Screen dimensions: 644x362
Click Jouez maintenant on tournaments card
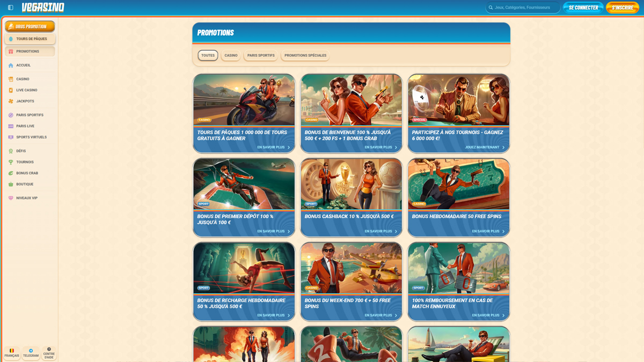[x=485, y=147]
